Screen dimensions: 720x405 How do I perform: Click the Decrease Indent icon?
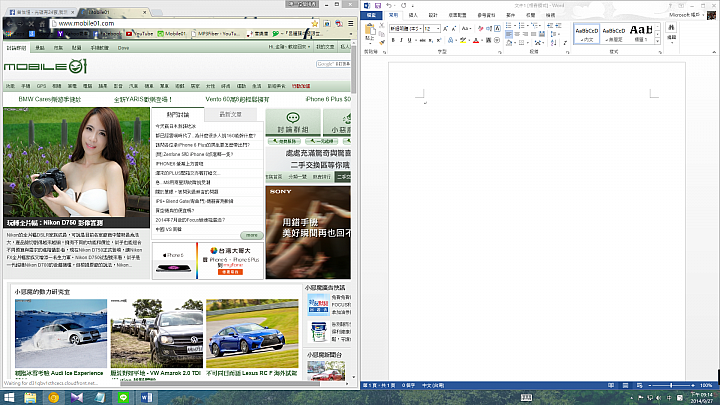click(550, 25)
